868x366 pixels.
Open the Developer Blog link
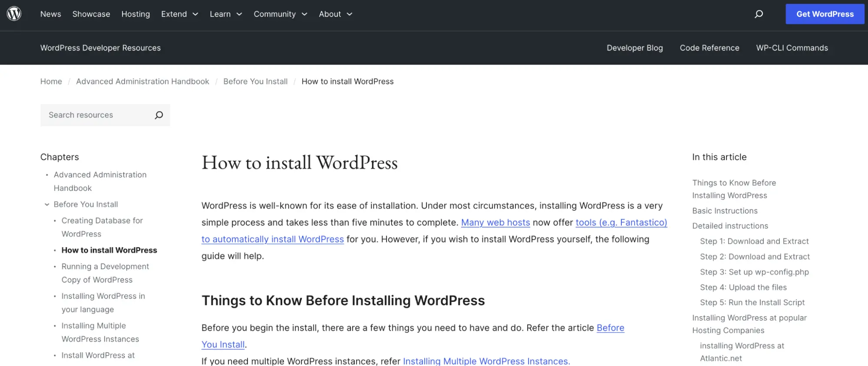635,48
